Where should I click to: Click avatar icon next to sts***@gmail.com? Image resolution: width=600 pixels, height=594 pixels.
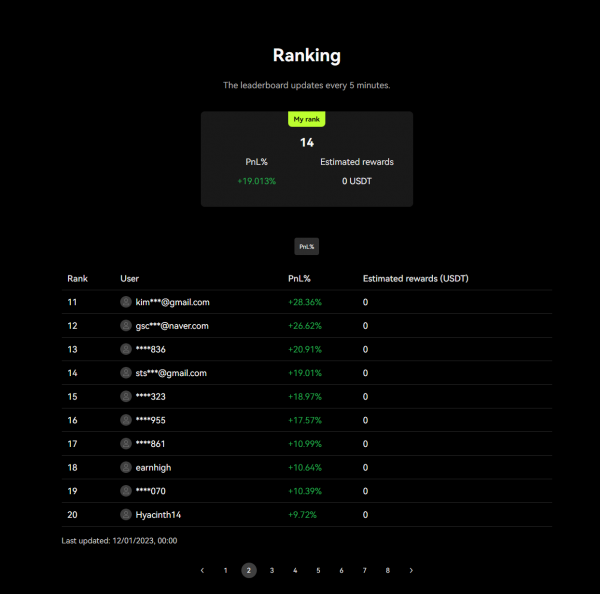coord(126,373)
